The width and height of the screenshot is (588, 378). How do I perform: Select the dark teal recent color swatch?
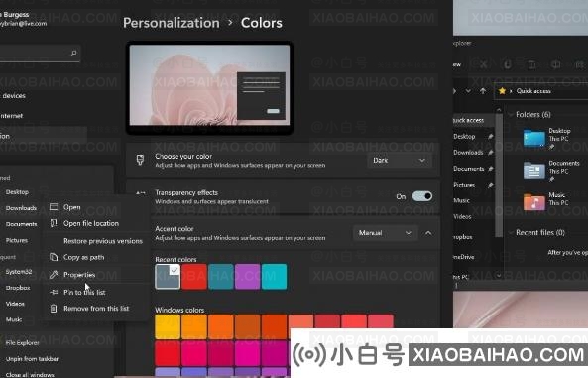tap(221, 277)
